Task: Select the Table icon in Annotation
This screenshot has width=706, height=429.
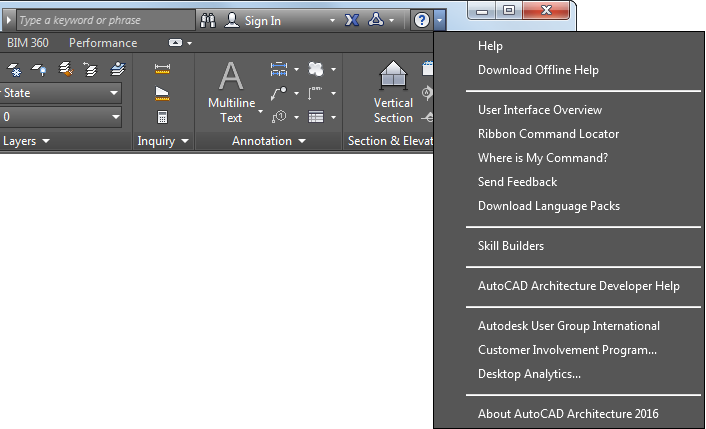Action: tap(316, 117)
